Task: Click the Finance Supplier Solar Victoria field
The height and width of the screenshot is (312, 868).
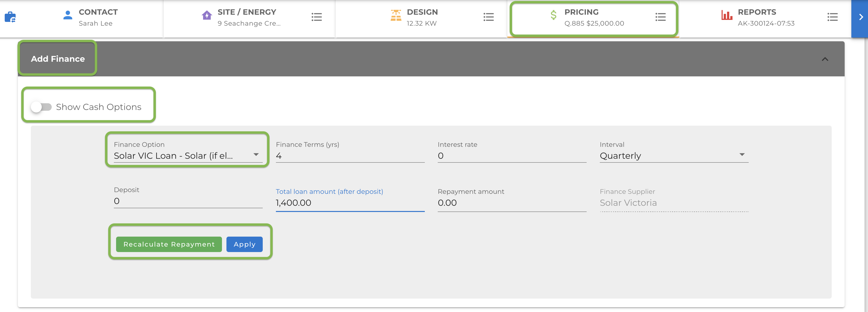Action: click(674, 203)
